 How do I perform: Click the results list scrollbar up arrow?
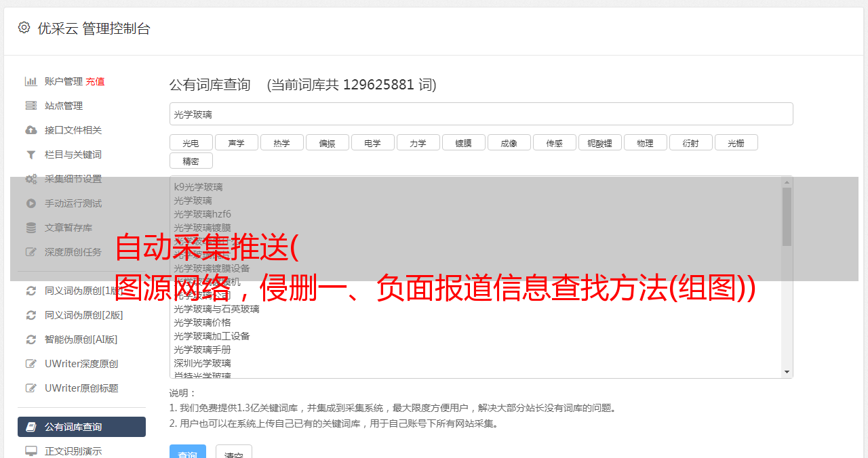point(787,182)
